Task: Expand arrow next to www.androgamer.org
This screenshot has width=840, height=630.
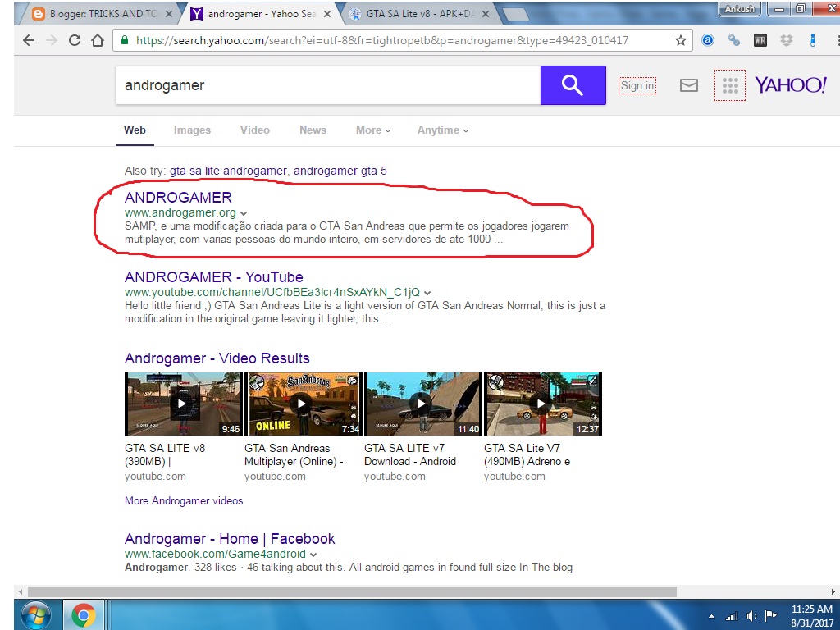Action: tap(244, 213)
